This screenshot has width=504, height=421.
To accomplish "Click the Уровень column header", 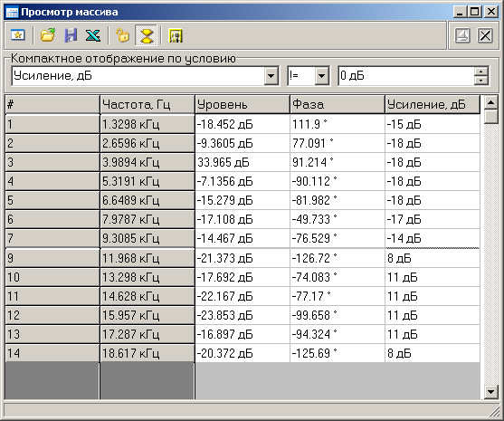I will point(242,104).
